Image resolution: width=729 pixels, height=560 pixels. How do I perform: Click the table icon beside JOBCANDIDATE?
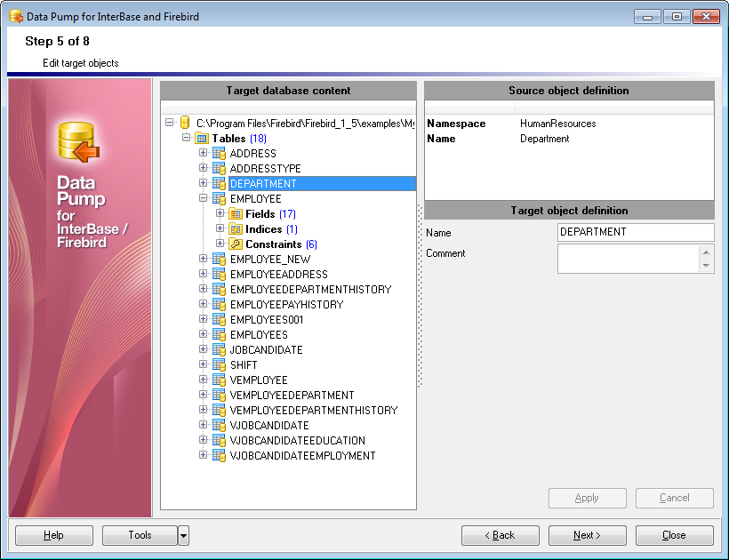click(x=219, y=349)
